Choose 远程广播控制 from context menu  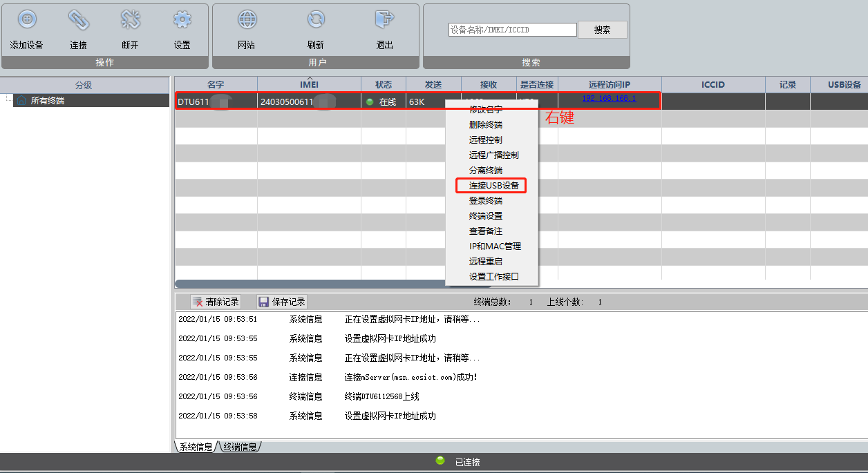pyautogui.click(x=494, y=155)
